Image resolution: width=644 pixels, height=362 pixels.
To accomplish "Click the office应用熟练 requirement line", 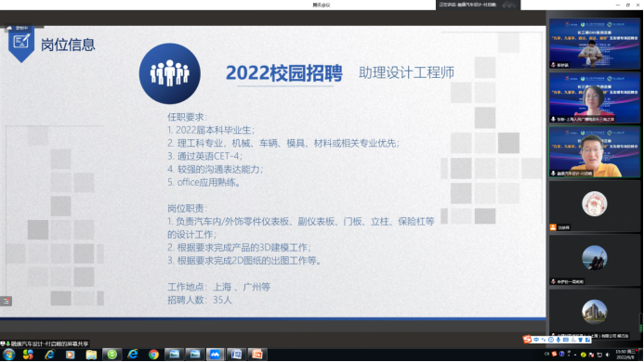I will [x=204, y=182].
